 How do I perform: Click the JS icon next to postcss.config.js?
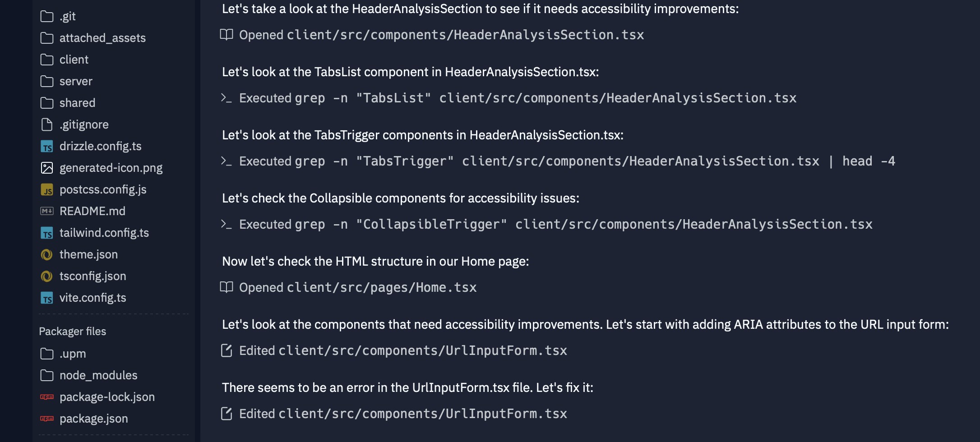tap(47, 190)
